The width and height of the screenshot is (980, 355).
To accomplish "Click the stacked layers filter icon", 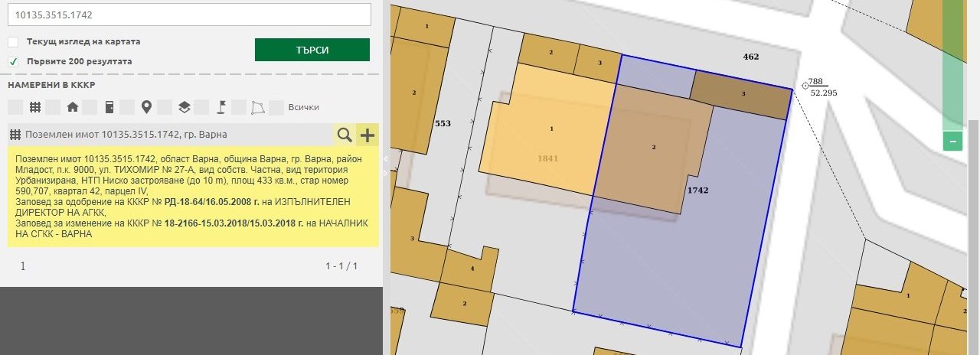I will click(184, 107).
